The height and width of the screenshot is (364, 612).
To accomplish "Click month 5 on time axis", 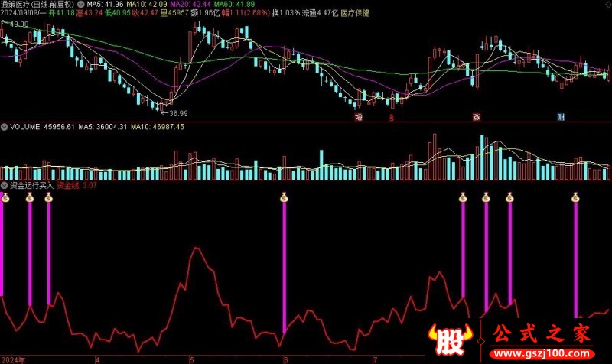I will tap(192, 360).
